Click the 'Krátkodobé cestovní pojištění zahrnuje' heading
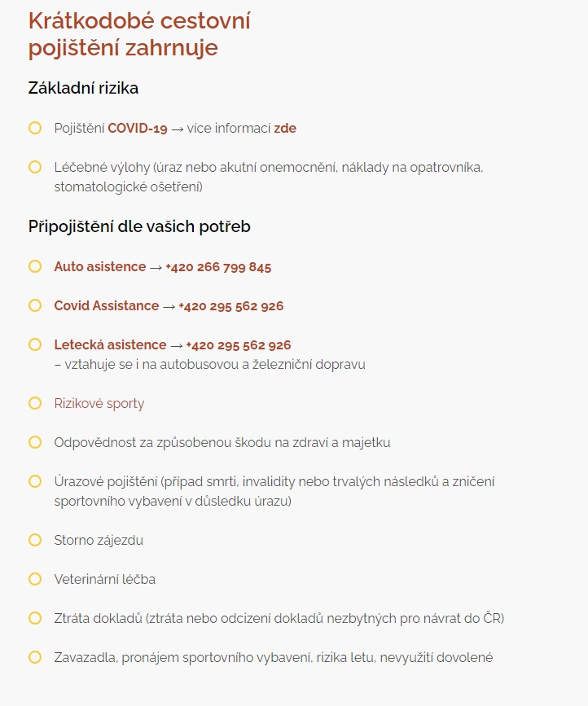588x706 pixels. click(x=139, y=34)
